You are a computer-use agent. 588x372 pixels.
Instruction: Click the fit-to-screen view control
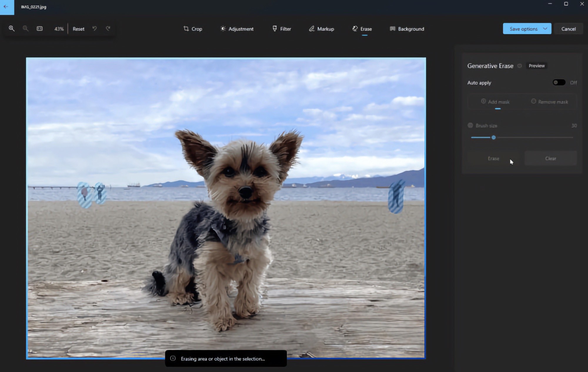tap(39, 29)
